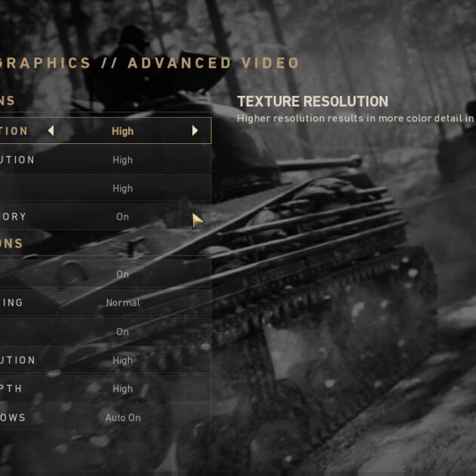Click the NS section header above highlighted row
Screen dimensions: 476x476
click(7, 101)
